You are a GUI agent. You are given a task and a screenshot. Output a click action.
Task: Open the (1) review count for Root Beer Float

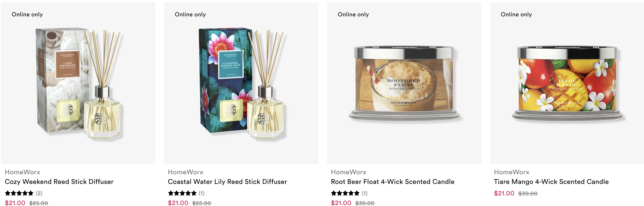(x=364, y=193)
